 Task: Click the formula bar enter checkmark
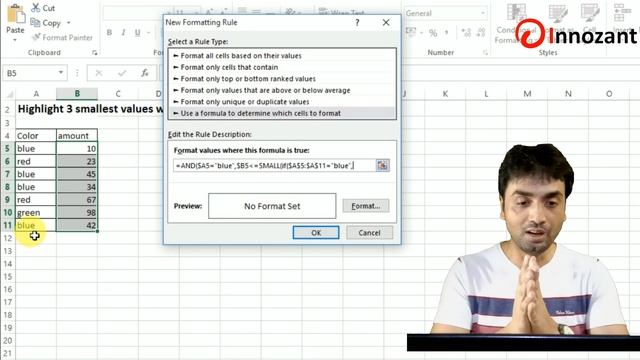click(x=122, y=73)
